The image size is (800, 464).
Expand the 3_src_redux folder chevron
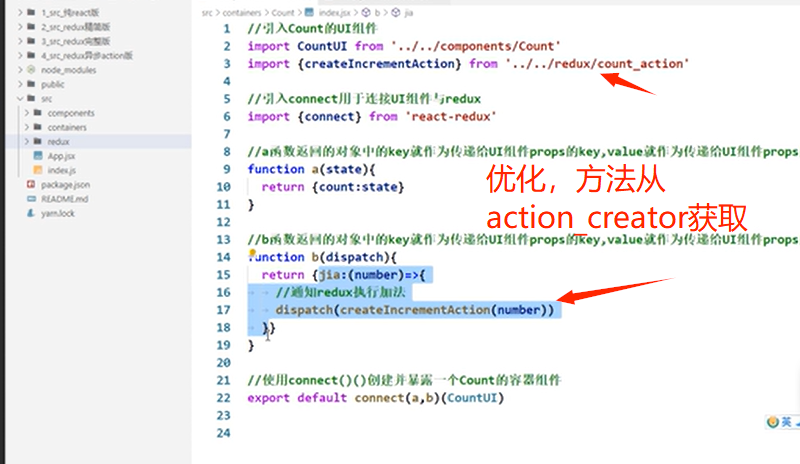coord(20,41)
